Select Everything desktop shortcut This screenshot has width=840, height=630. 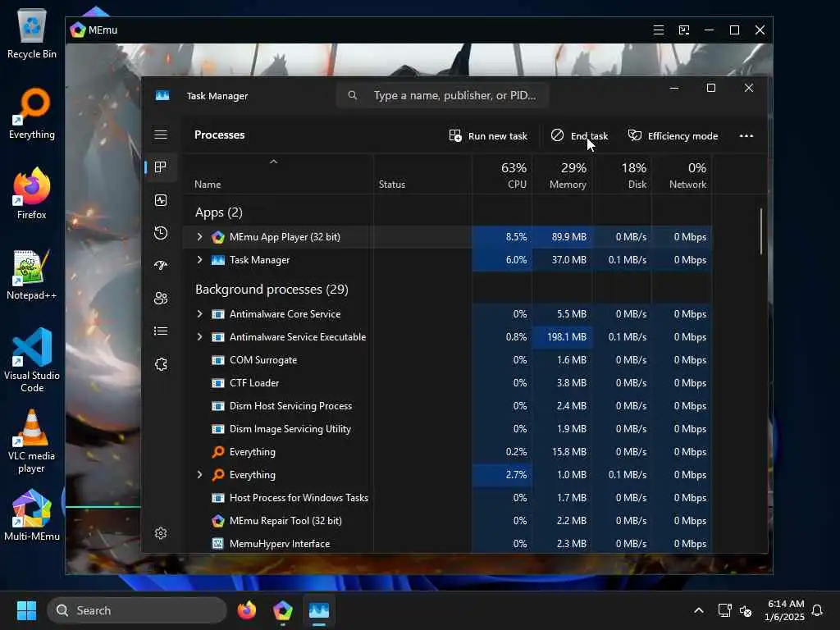(x=32, y=113)
